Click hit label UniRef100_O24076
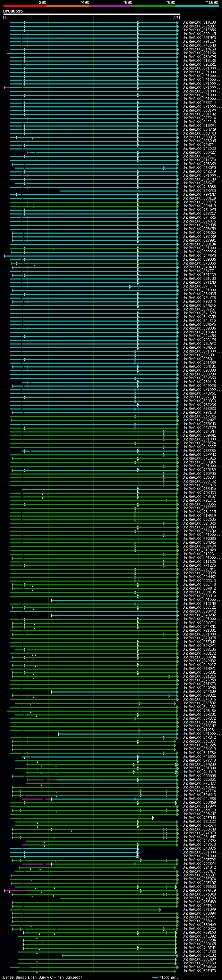The height and width of the screenshot is (980, 222). click(x=199, y=221)
